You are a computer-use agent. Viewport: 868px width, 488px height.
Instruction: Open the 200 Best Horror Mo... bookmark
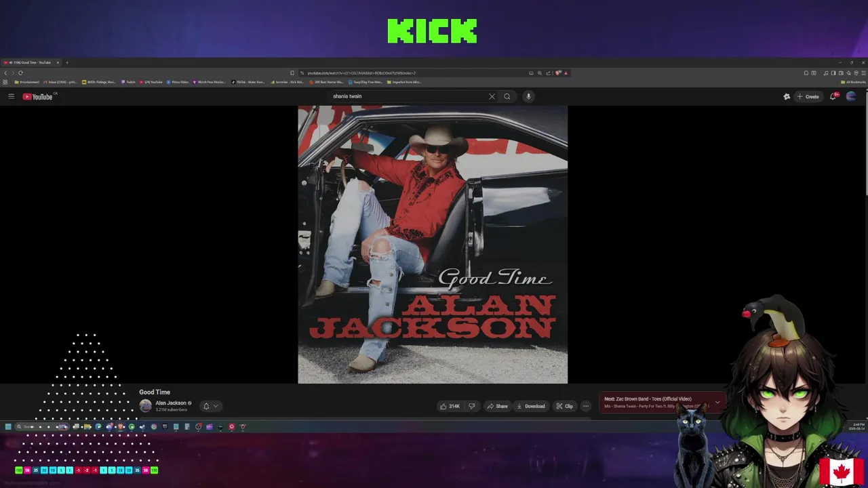pos(326,82)
